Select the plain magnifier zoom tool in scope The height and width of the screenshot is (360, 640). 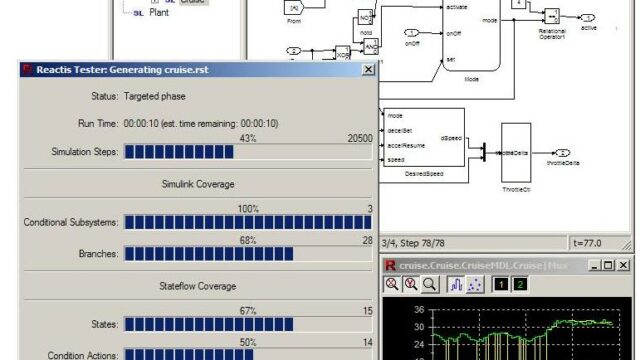point(430,284)
